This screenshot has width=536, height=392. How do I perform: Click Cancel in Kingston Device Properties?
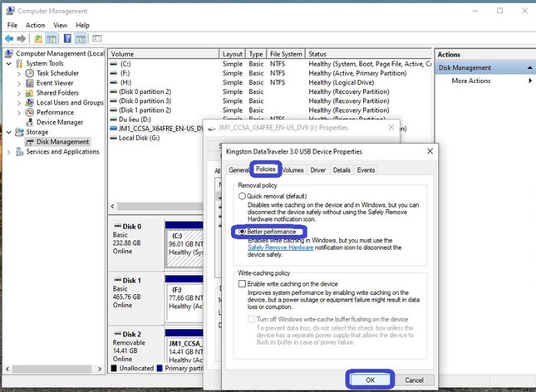click(415, 380)
